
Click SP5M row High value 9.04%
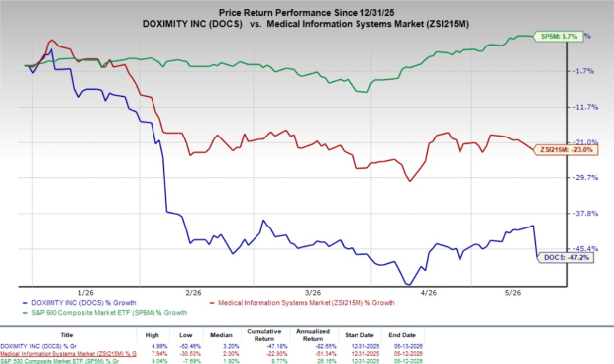159,361
